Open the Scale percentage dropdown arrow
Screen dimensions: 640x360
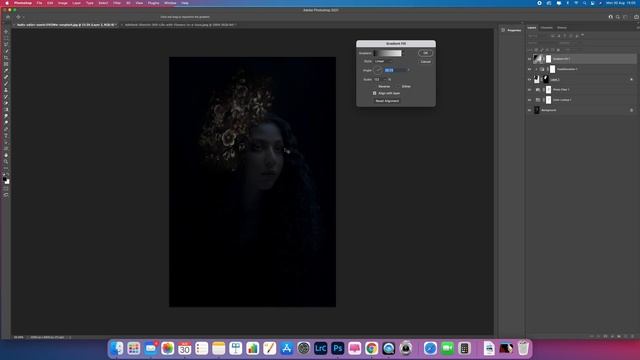click(x=385, y=80)
